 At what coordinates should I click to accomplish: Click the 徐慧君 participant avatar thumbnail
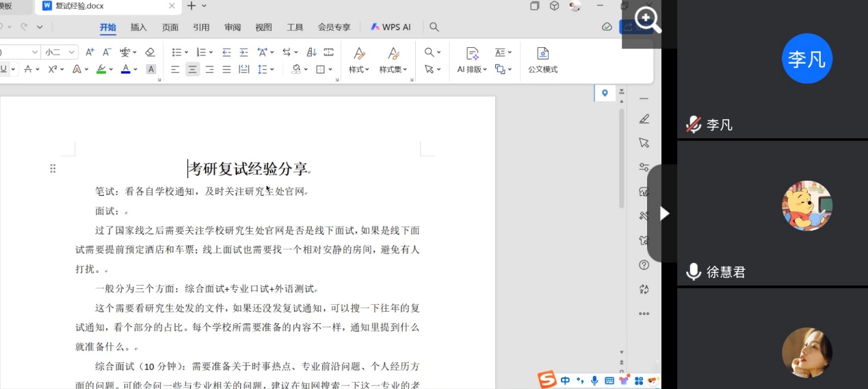(806, 206)
